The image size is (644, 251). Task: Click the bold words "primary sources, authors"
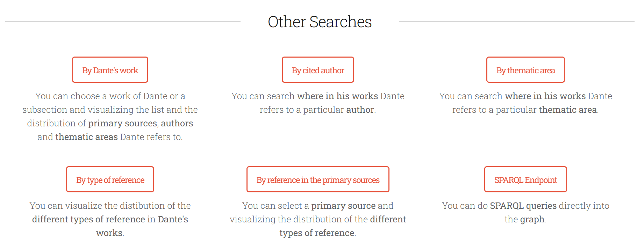[141, 124]
